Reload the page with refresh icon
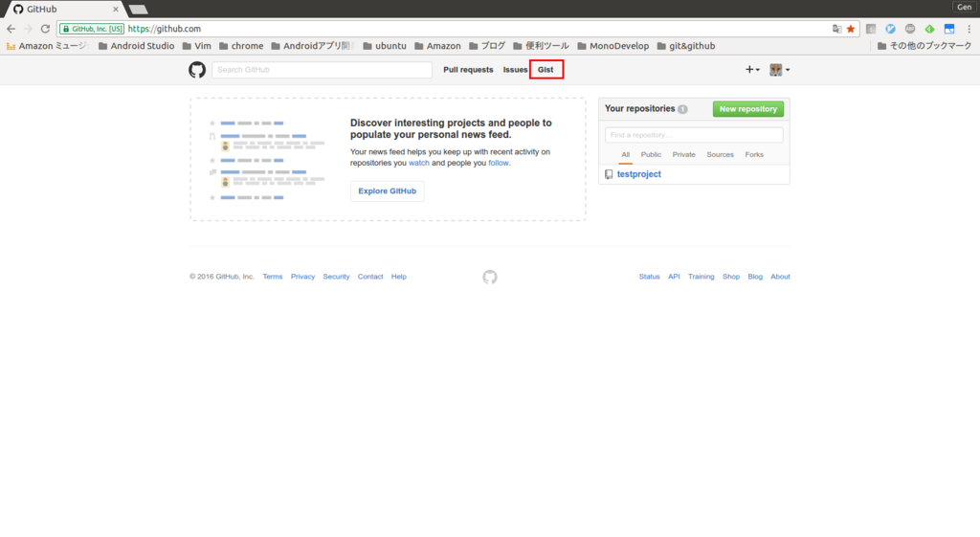This screenshot has width=980, height=537. tap(45, 29)
